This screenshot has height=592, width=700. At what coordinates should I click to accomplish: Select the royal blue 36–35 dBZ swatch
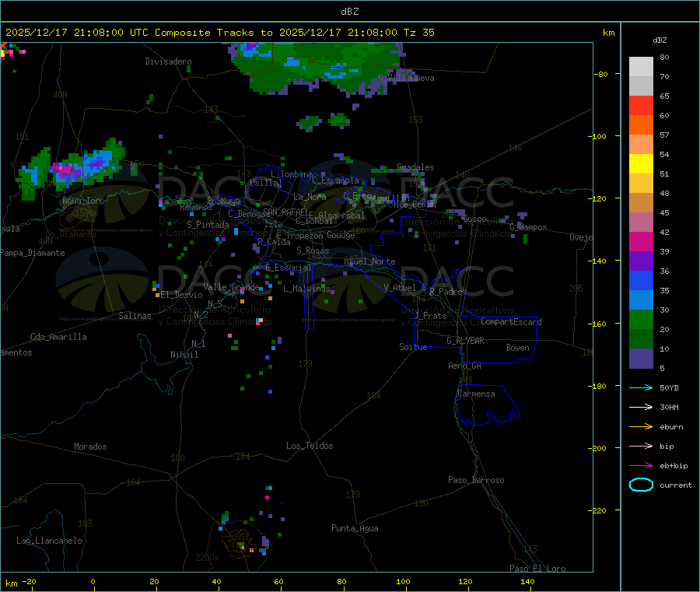641,280
